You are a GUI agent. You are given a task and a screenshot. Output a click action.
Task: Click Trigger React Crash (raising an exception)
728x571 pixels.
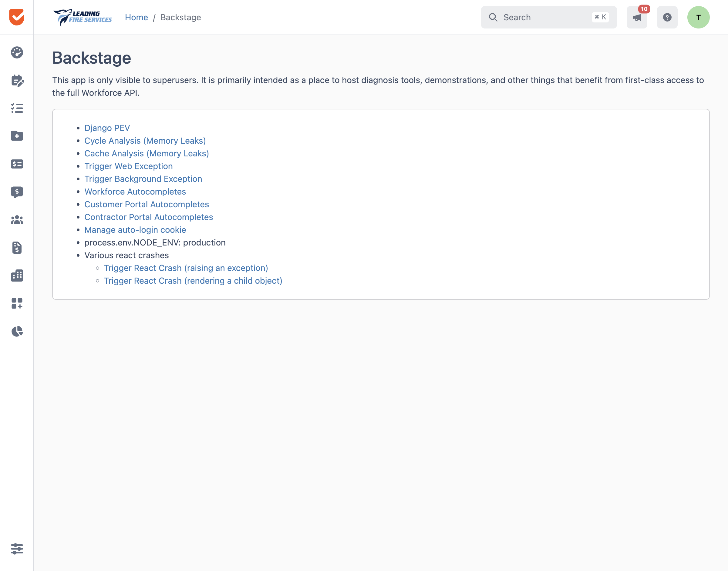tap(186, 268)
